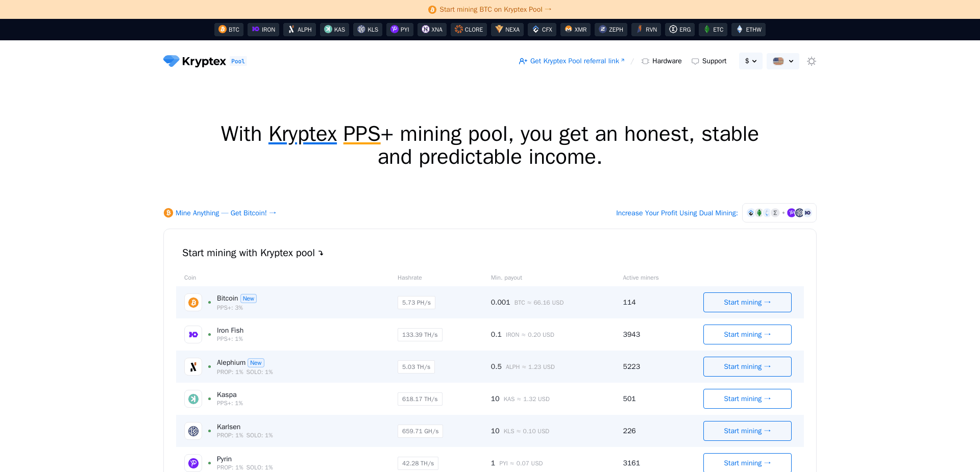Click the Kryptex logo diamond icon
The height and width of the screenshot is (472, 980).
coord(170,61)
